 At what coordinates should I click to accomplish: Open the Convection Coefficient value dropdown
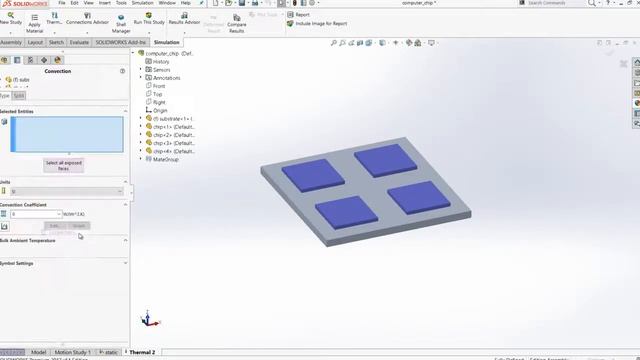point(58,214)
